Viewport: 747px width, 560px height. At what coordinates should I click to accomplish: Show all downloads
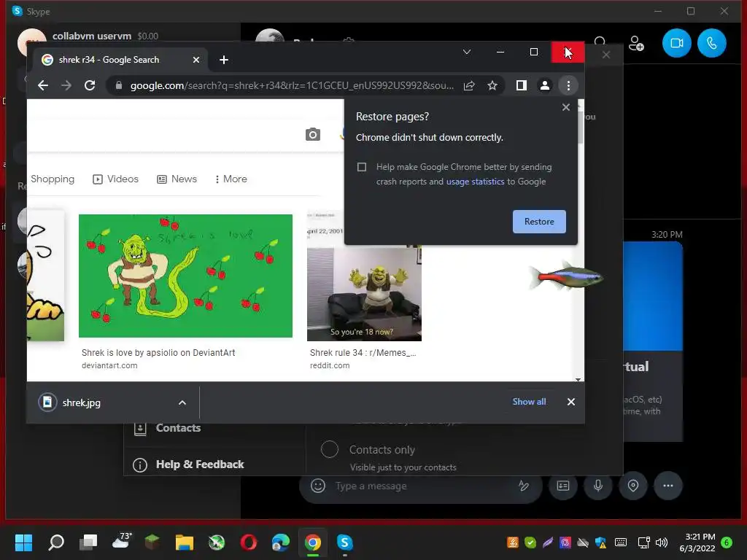coord(530,402)
